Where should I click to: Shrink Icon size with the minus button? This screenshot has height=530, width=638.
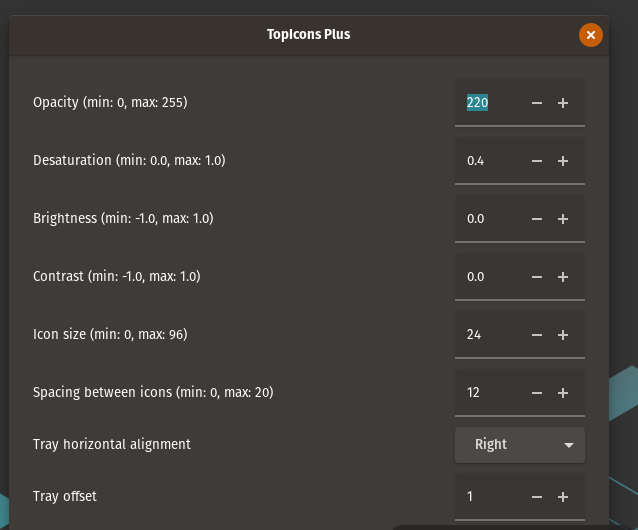[537, 335]
